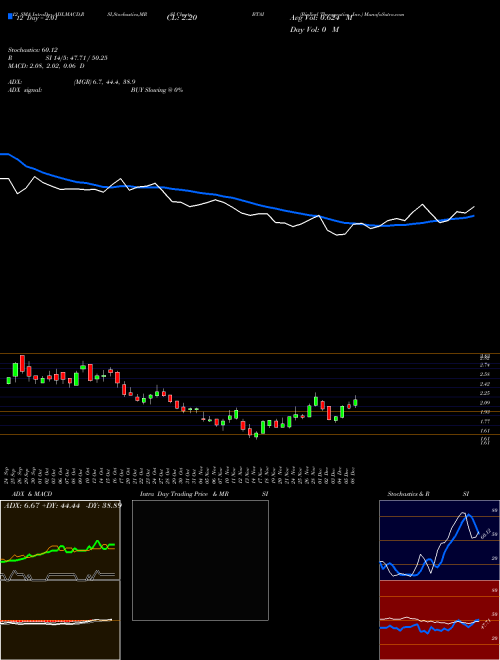Click the last green candlestick on the chart

click(355, 402)
